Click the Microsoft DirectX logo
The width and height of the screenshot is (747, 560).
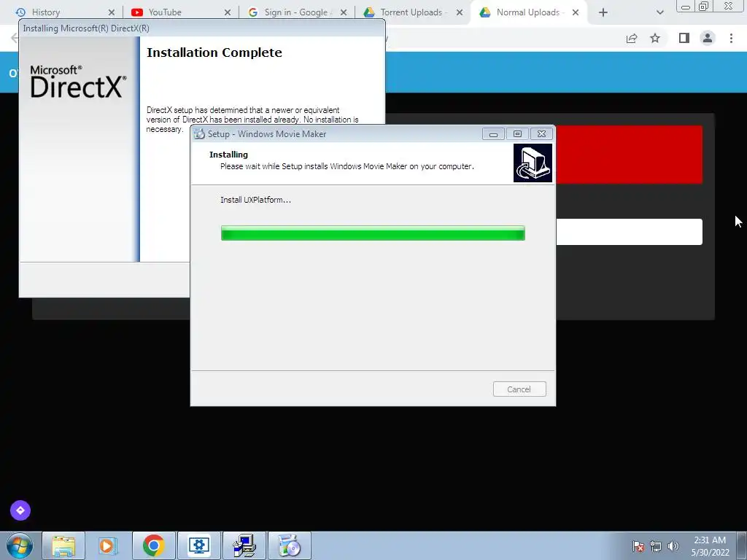point(79,82)
